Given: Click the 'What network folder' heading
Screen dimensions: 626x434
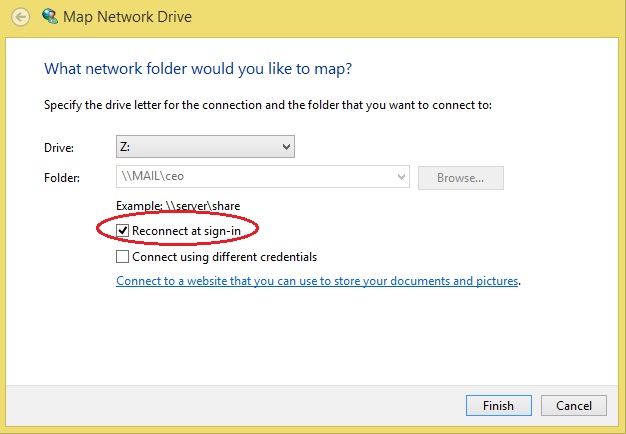Looking at the screenshot, I should click(198, 69).
